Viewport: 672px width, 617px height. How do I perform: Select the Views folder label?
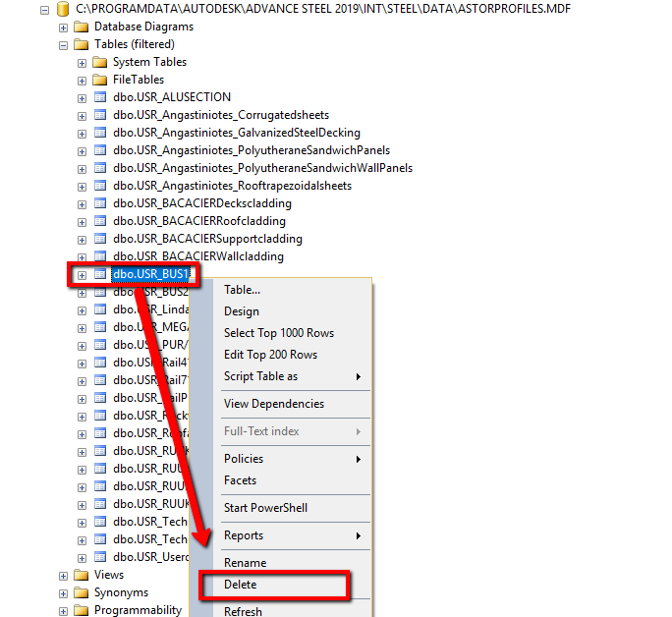109,575
